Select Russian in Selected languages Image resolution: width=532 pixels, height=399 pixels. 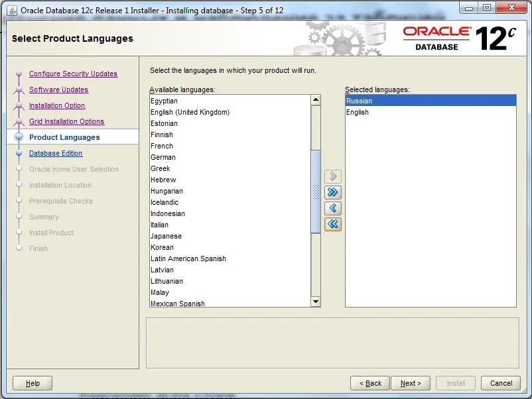point(431,101)
